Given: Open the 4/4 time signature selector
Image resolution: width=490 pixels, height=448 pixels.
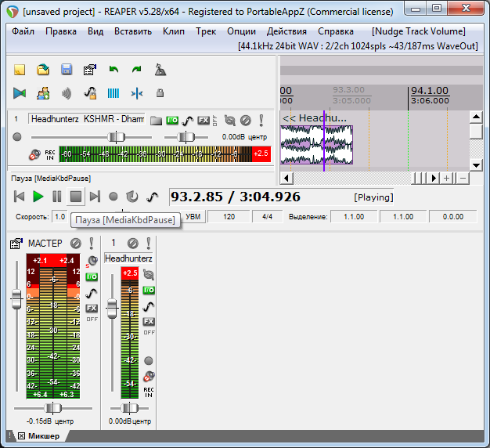Looking at the screenshot, I should (268, 216).
